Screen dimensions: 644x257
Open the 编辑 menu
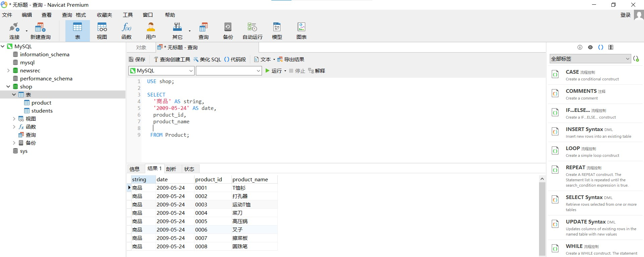[x=27, y=15]
